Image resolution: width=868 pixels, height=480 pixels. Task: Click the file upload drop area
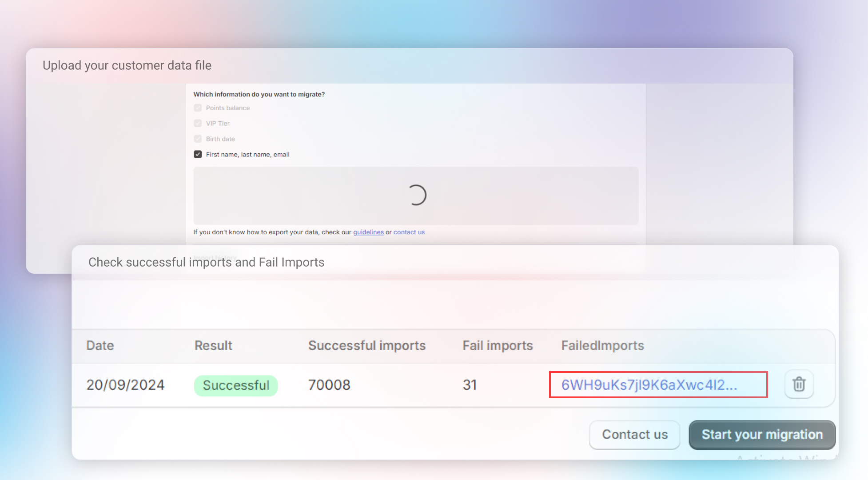pos(311,196)
